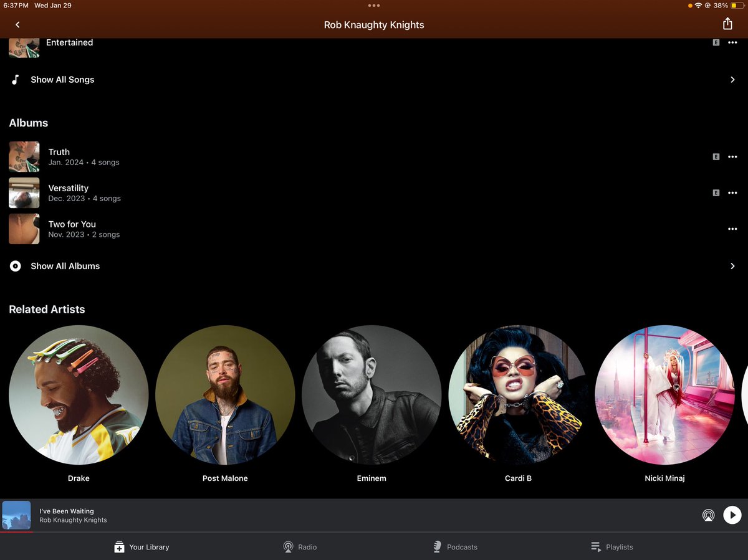This screenshot has height=560, width=748.
Task: Expand Show All Songs with right chevron
Action: (x=732, y=80)
